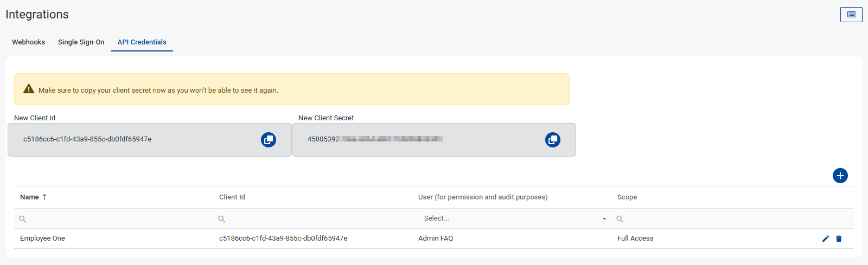This screenshot has width=868, height=265.
Task: Copy the New Client Id value
Action: pyautogui.click(x=269, y=140)
